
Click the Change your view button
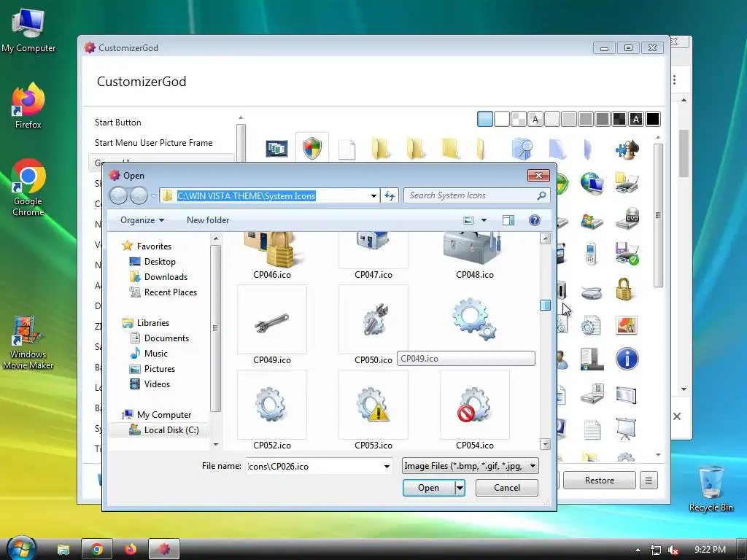pos(469,220)
